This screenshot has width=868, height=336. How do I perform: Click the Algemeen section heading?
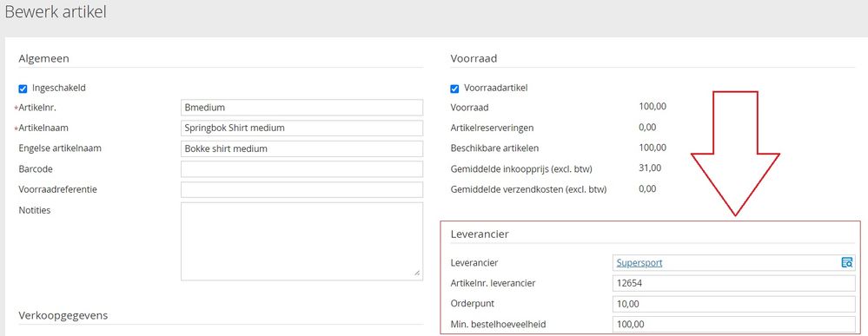tap(43, 58)
